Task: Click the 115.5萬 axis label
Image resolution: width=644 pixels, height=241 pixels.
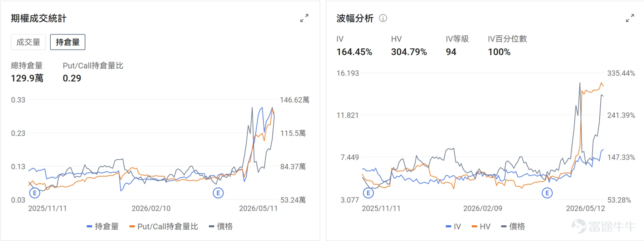Action: 293,133
